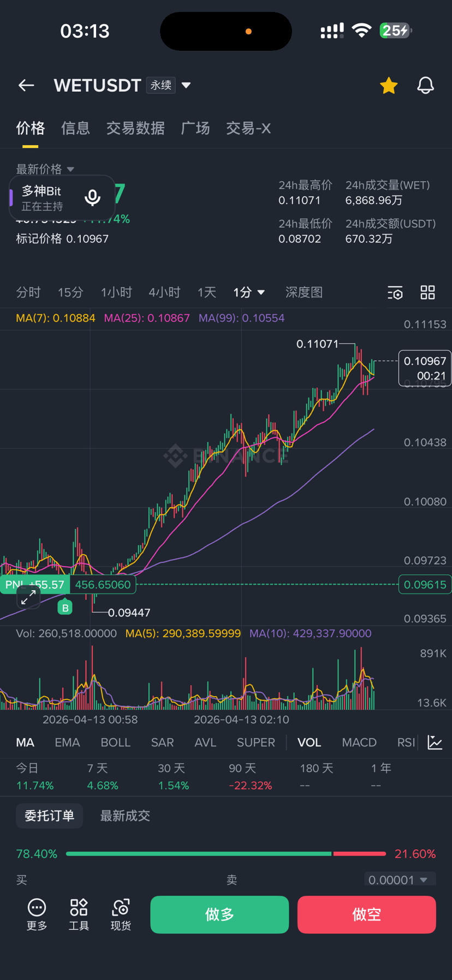
Task: Enable the MA indicator
Action: [x=25, y=743]
